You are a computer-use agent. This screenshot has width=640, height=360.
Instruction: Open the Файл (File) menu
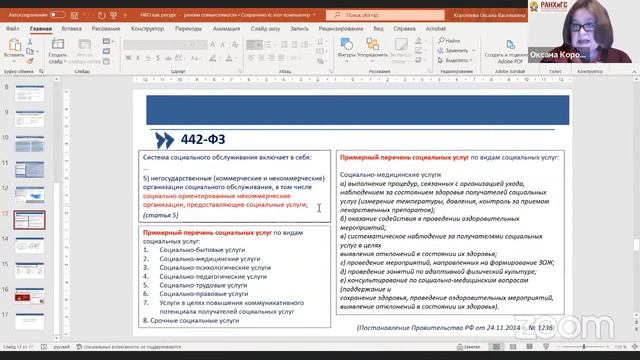pyautogui.click(x=13, y=29)
